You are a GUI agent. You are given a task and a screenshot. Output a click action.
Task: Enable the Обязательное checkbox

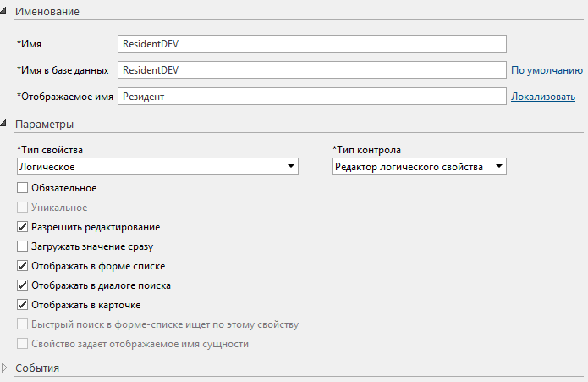[x=23, y=188]
